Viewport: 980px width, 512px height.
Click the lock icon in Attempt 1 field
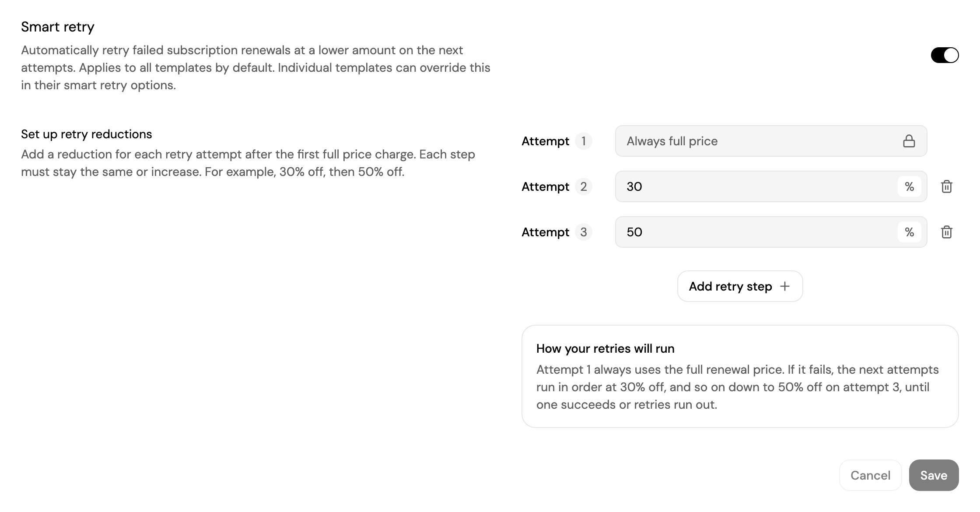(909, 141)
